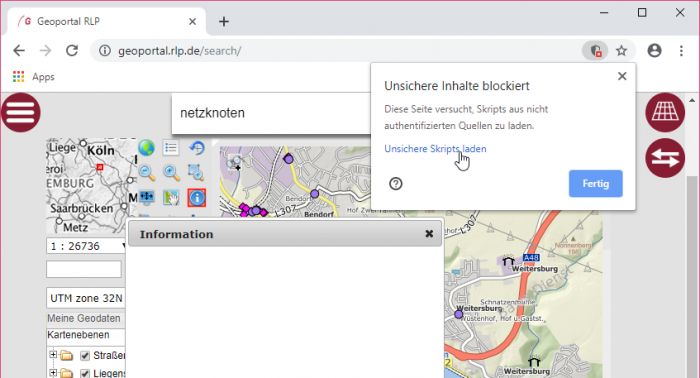This screenshot has width=700, height=378.
Task: Open the Chrome three-dot menu
Action: click(681, 51)
